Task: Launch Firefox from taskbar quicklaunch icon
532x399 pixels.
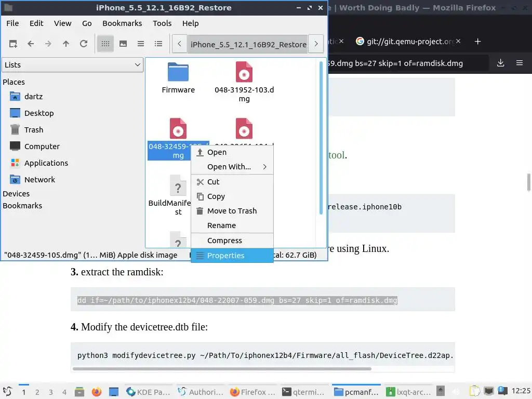Action: click(x=97, y=392)
